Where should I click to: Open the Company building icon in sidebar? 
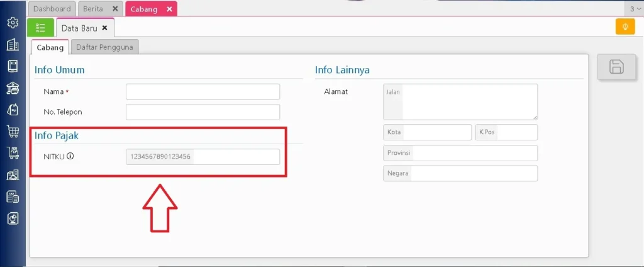click(x=13, y=45)
